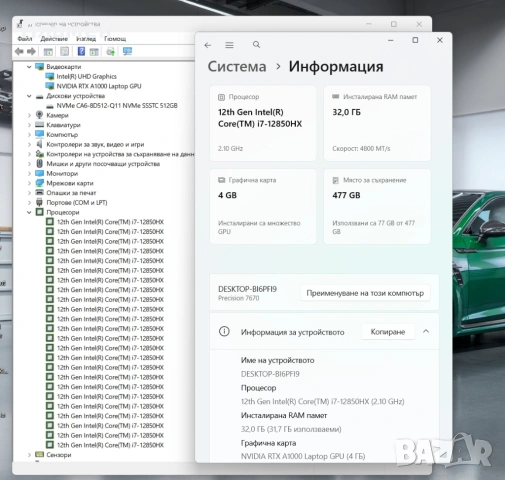Expand the Мрежови карти node
505x480 pixels.
click(x=29, y=183)
